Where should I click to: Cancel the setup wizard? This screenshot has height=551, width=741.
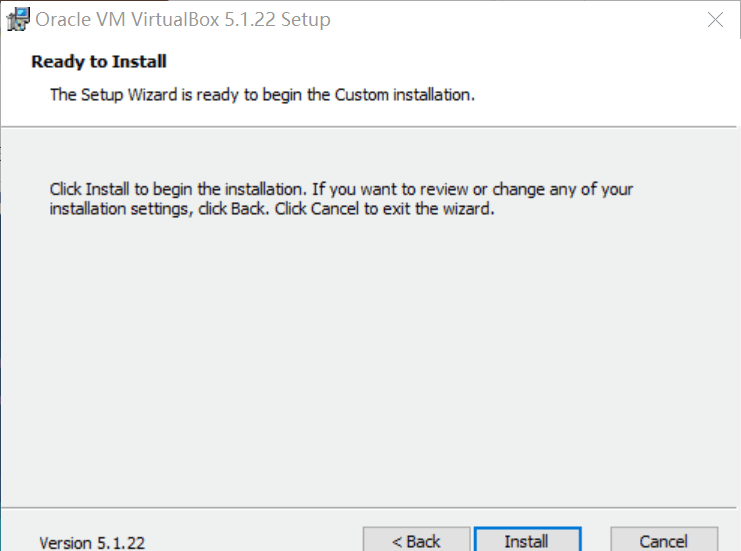click(x=663, y=540)
